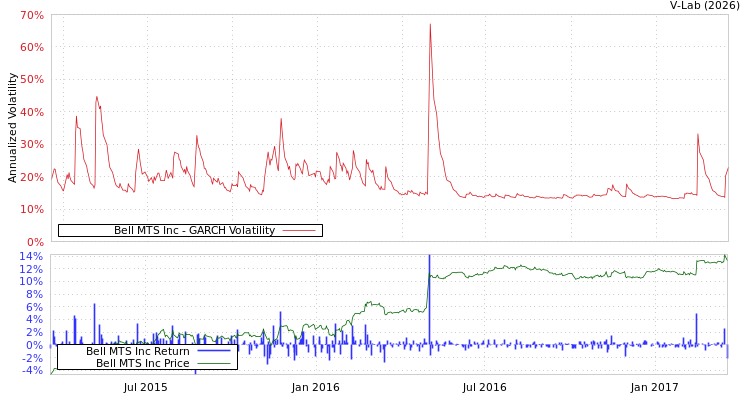Select the 'Bell MTS Inc Return' legend label

click(137, 351)
